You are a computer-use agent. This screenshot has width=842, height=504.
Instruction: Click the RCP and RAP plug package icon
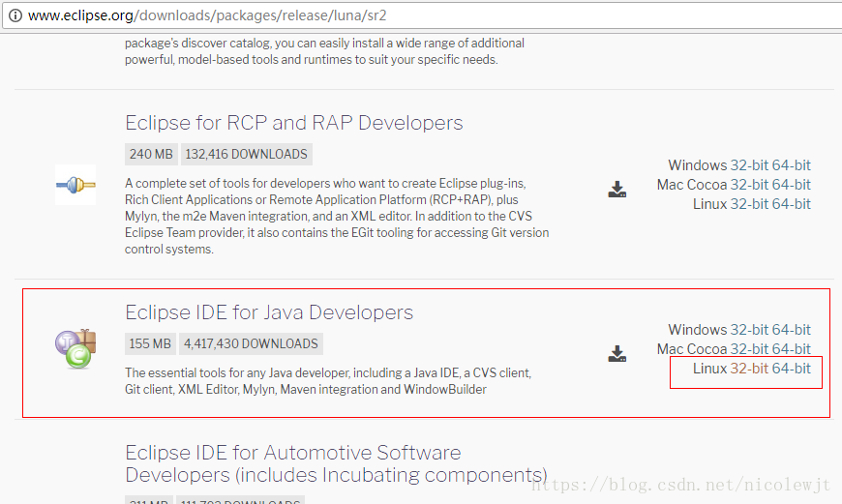(x=75, y=185)
